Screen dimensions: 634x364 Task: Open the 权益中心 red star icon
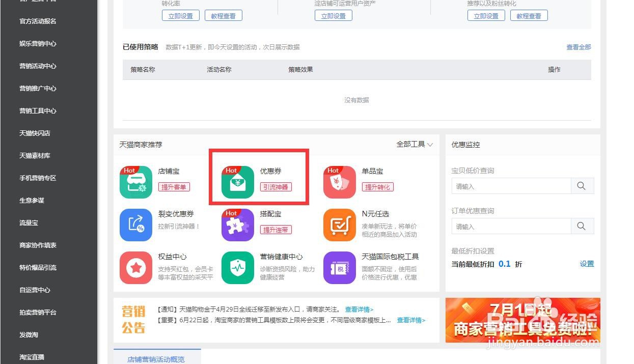click(x=136, y=268)
